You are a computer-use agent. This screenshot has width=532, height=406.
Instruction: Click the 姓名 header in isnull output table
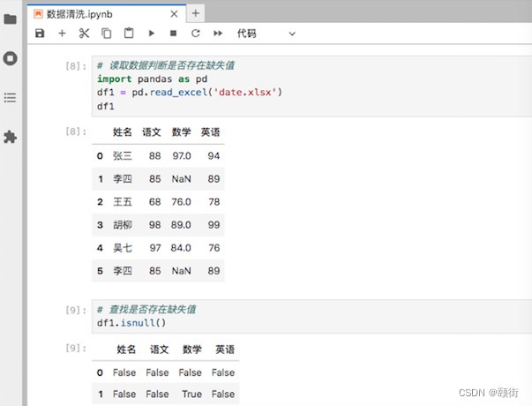(126, 350)
